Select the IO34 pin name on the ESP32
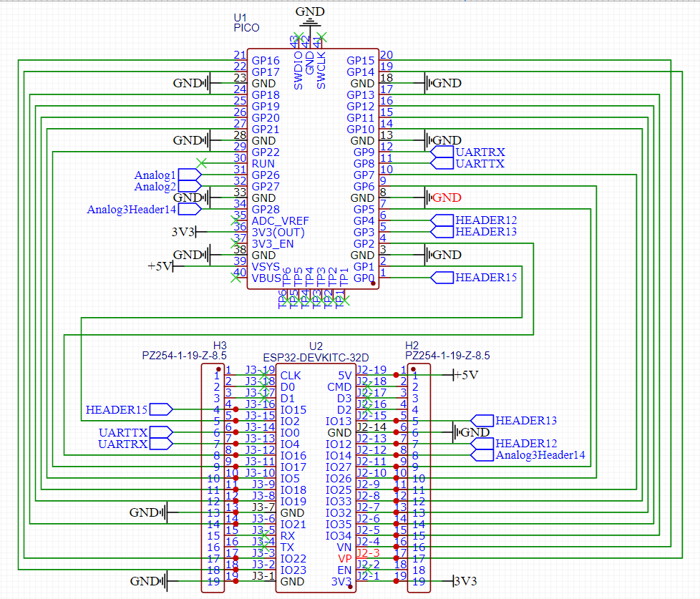The image size is (700, 599). pyautogui.click(x=339, y=535)
